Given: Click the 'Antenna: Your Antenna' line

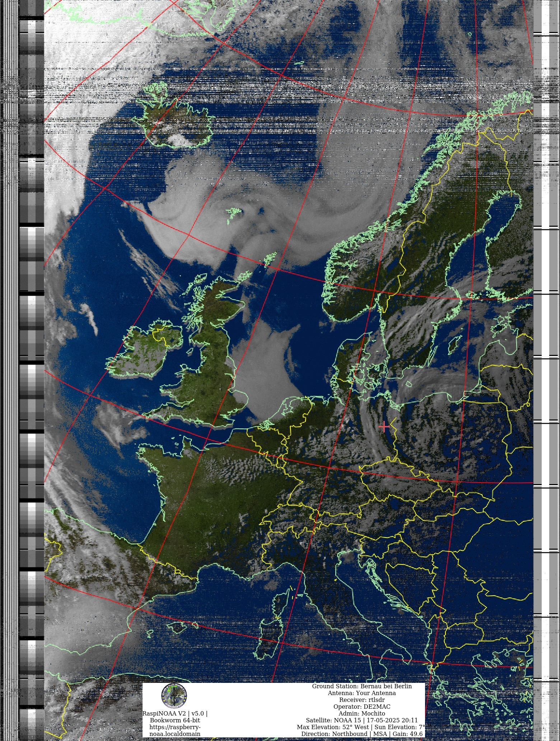Looking at the screenshot, I should tap(362, 693).
